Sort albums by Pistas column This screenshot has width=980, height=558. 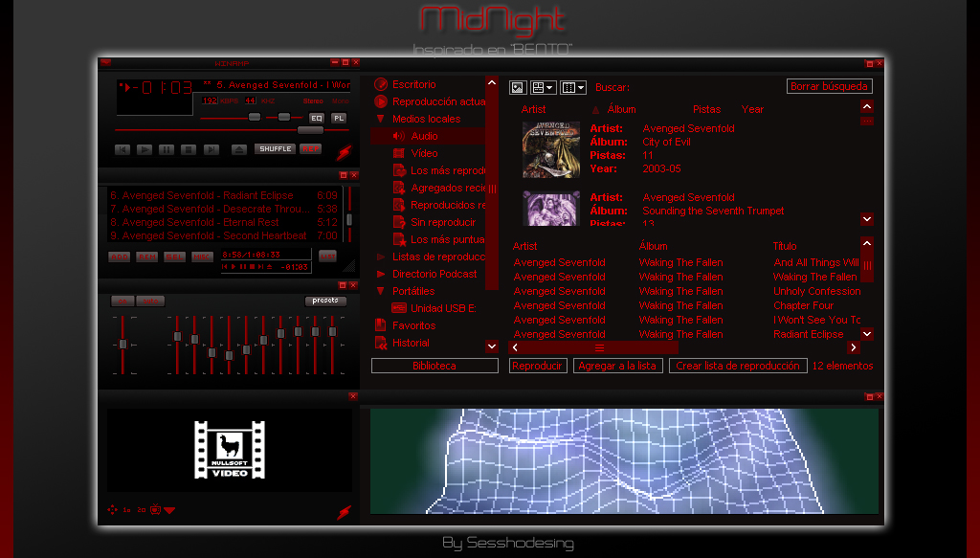click(706, 109)
